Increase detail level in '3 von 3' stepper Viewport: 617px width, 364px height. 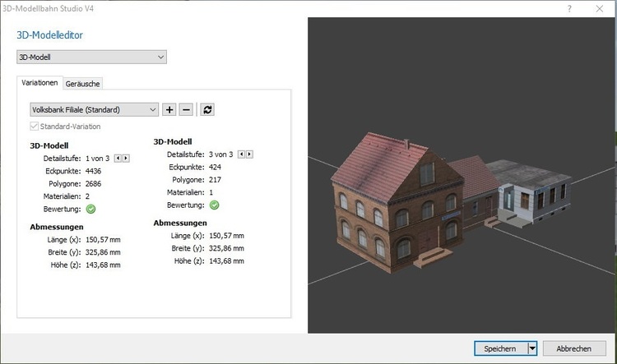(x=249, y=154)
